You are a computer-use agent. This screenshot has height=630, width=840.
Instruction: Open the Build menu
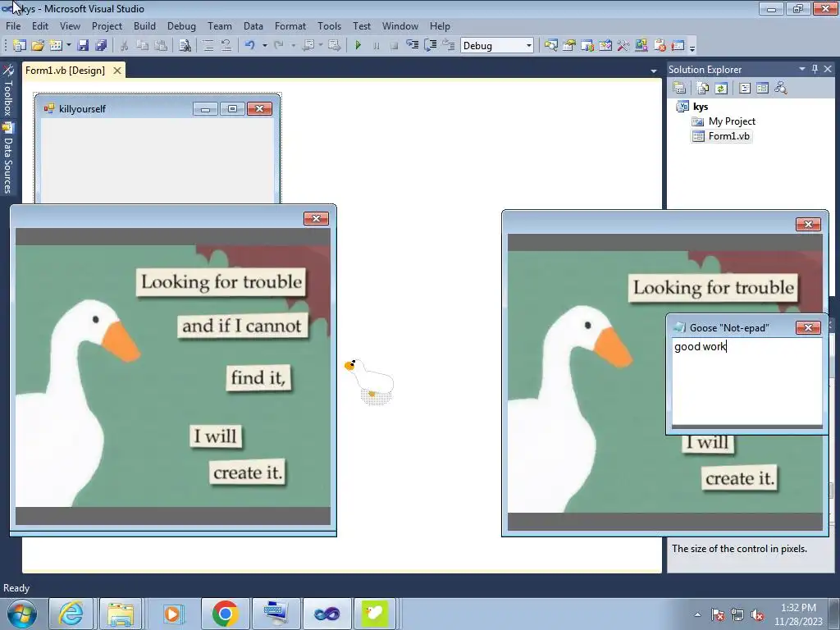144,25
